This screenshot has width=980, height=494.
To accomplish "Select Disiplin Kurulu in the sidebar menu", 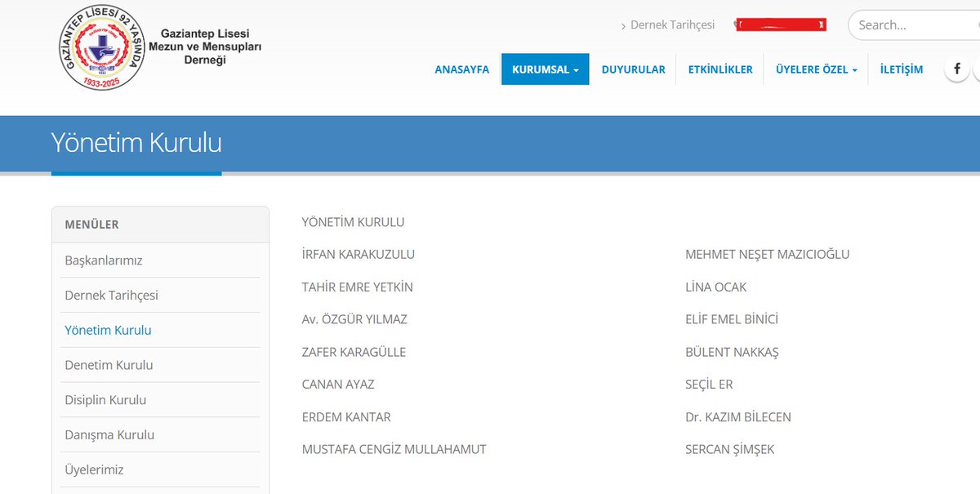I will click(105, 400).
